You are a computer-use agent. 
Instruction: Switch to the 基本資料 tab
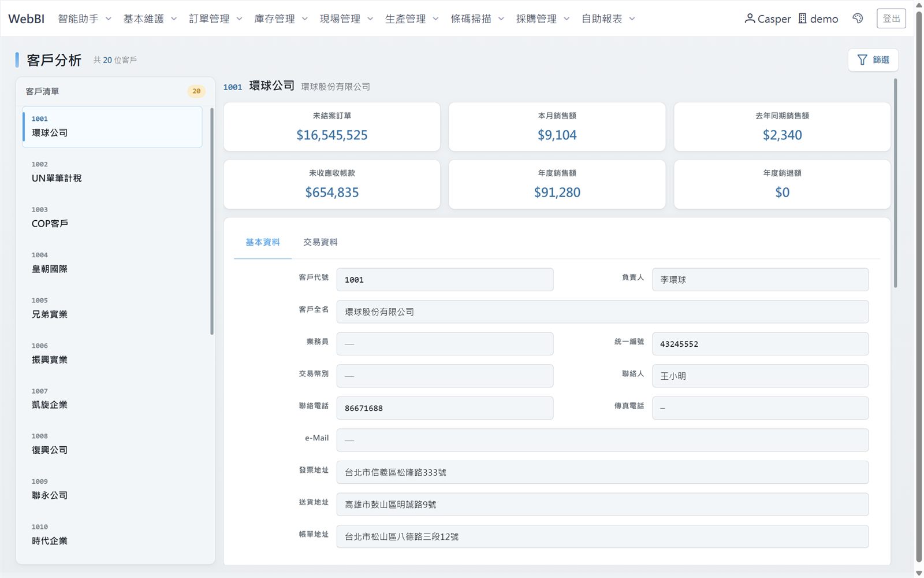click(x=263, y=242)
